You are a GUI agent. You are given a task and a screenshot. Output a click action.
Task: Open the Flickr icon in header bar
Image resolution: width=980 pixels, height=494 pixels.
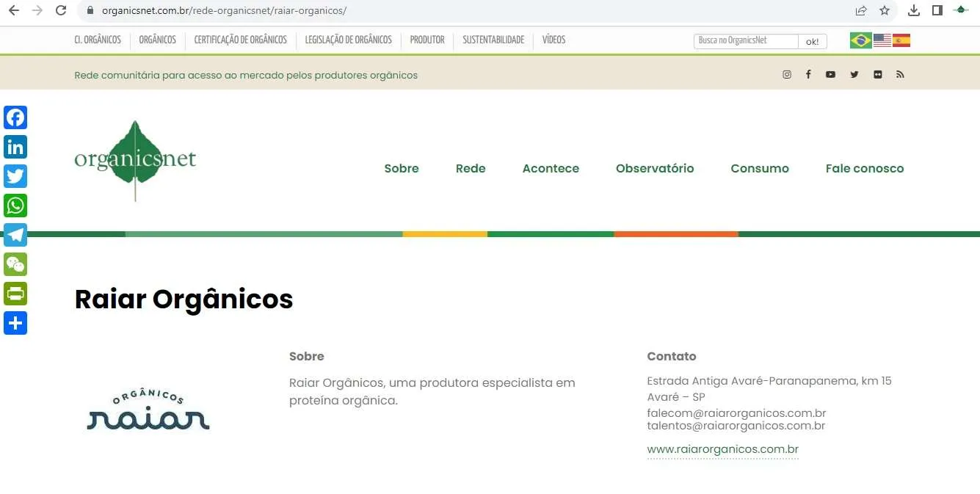[878, 75]
